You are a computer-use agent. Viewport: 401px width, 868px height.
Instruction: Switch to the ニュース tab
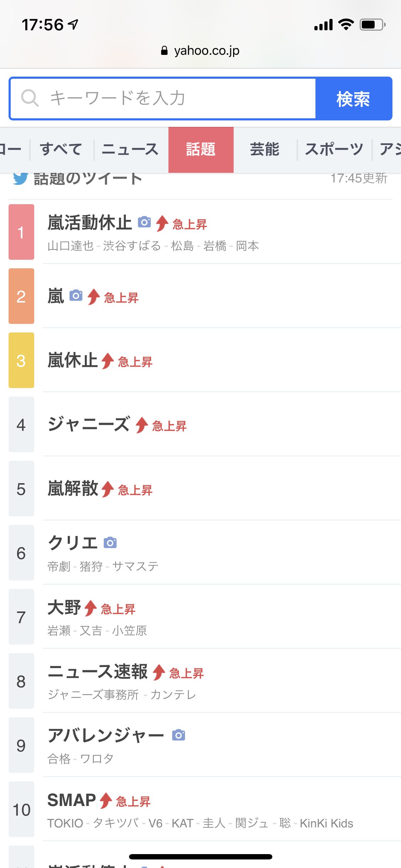[x=130, y=149]
